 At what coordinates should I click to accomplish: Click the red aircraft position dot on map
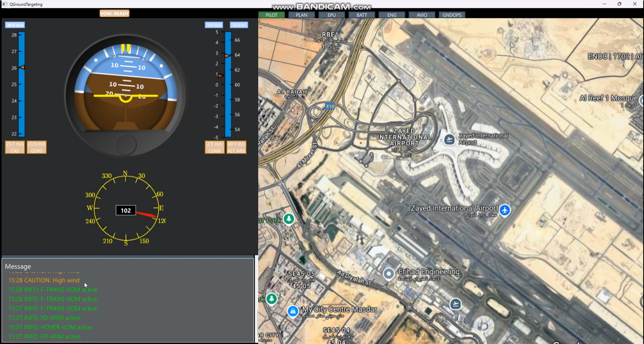pos(361,143)
